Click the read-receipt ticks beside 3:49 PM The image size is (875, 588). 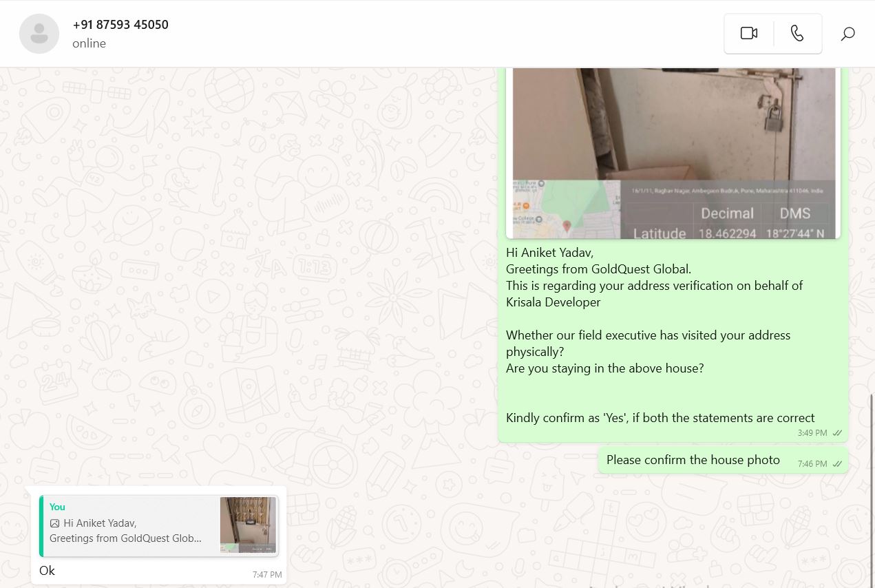click(x=837, y=433)
